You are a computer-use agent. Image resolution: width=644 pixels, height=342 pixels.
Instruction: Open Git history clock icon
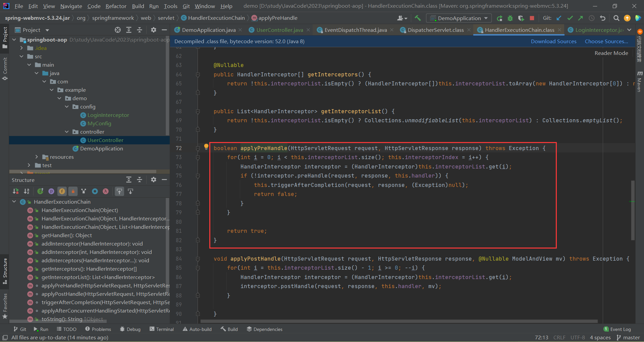[592, 18]
